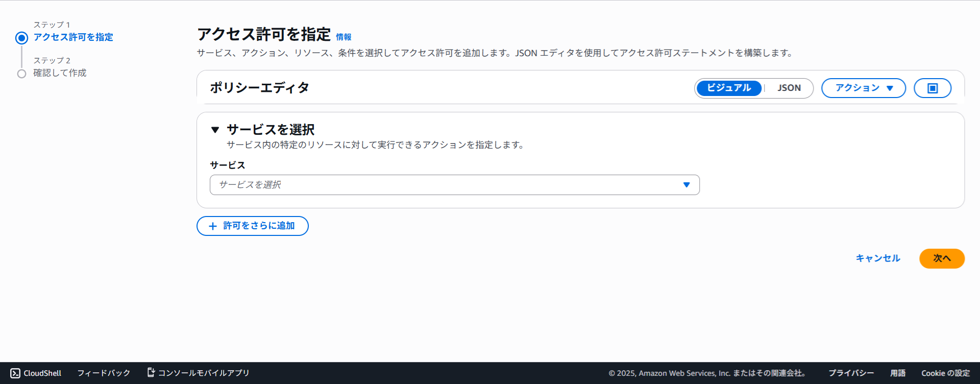Image resolution: width=980 pixels, height=384 pixels.
Task: Open Cookie の設定 in footer
Action: click(x=945, y=373)
